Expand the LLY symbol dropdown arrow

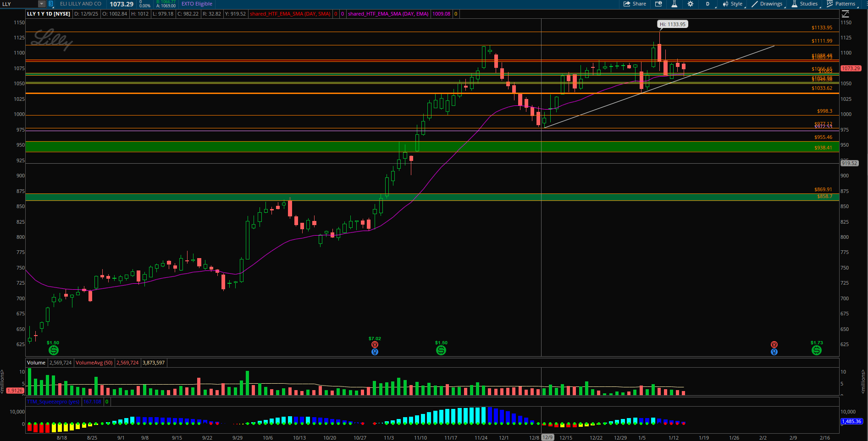point(42,4)
